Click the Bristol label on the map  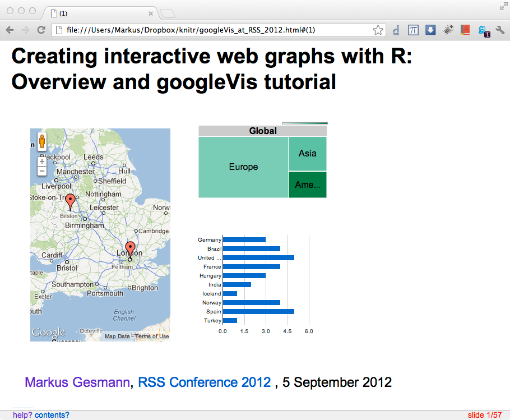67,268
